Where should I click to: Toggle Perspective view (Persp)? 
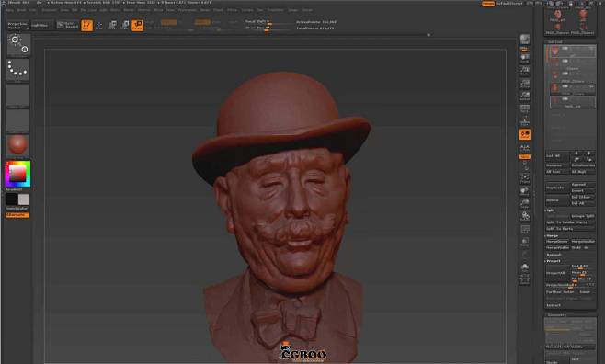click(x=525, y=108)
